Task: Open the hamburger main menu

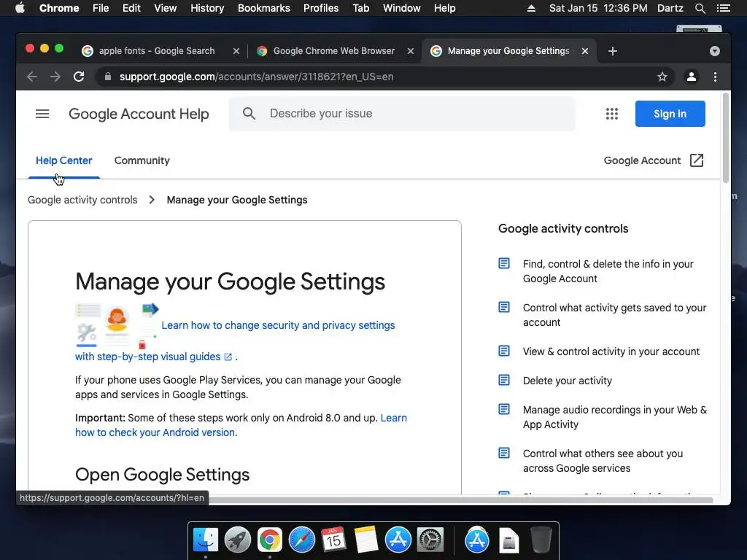Action: [42, 114]
